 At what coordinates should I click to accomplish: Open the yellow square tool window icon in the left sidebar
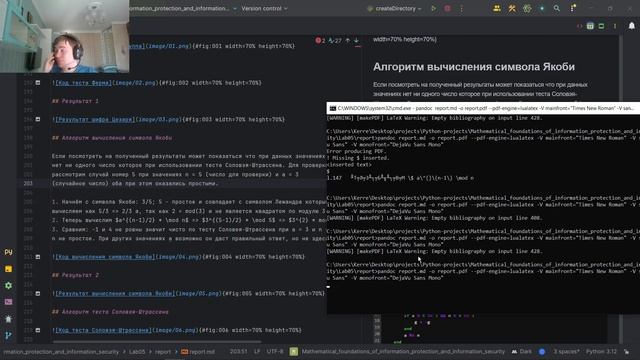8,269
